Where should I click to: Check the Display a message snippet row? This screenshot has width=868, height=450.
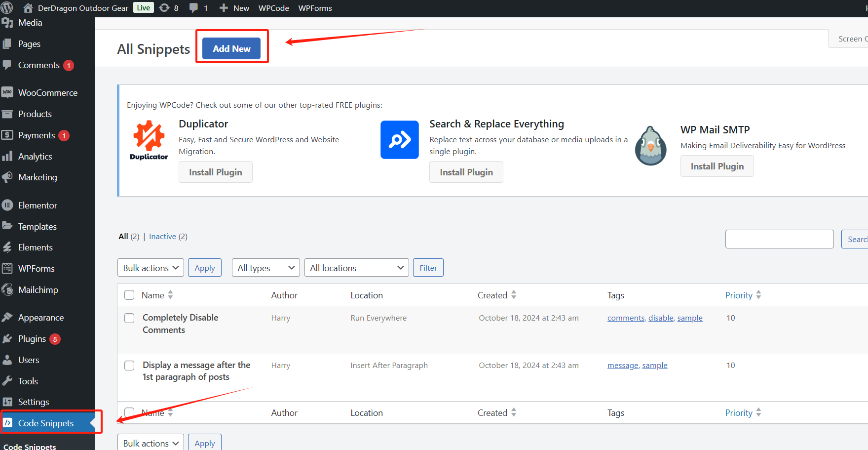[129, 366]
